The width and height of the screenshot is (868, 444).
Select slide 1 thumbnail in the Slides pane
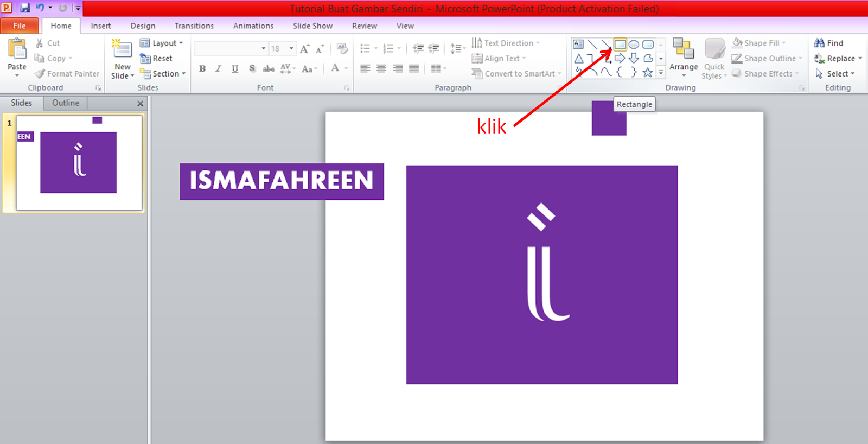coord(79,162)
